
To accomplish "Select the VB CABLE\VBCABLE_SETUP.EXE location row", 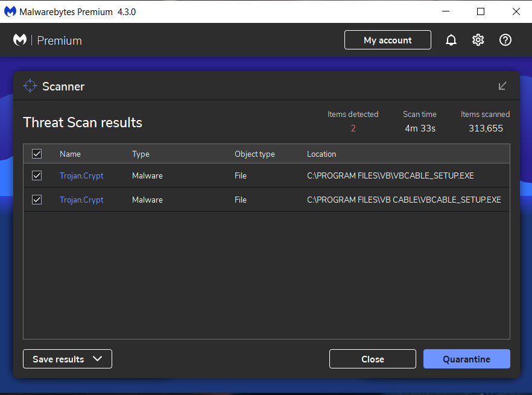I will 404,200.
